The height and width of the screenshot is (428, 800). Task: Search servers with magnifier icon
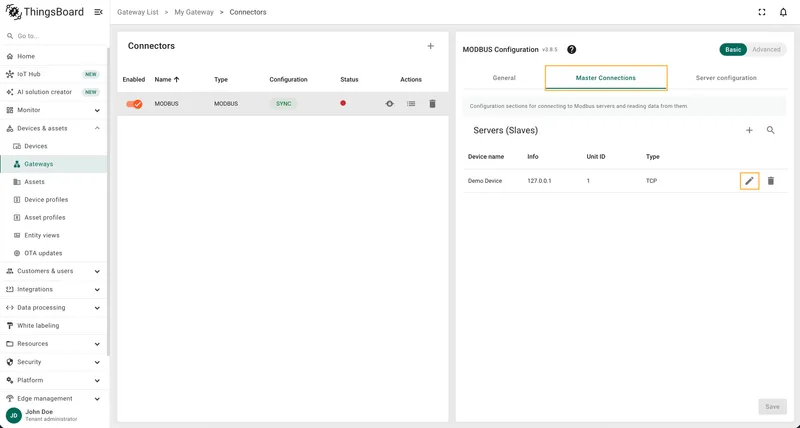pos(770,131)
